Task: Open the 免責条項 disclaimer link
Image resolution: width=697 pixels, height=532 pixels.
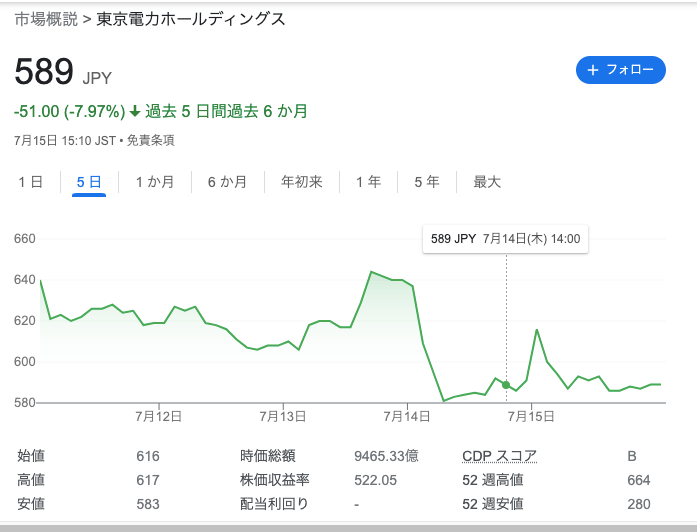Action: tap(151, 140)
